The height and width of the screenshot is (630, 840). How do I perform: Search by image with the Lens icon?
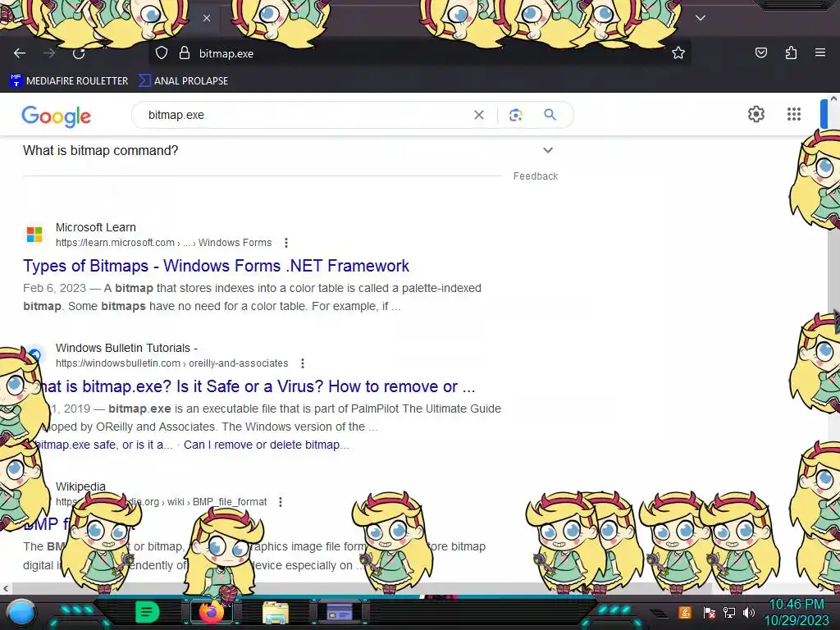[x=515, y=115]
